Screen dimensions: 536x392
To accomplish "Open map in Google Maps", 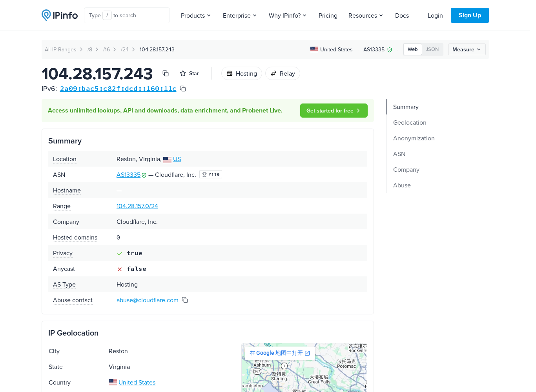I will tap(280, 353).
